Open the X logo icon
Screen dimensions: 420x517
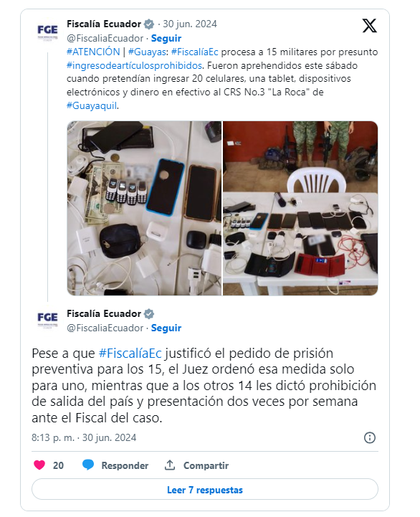tap(369, 26)
